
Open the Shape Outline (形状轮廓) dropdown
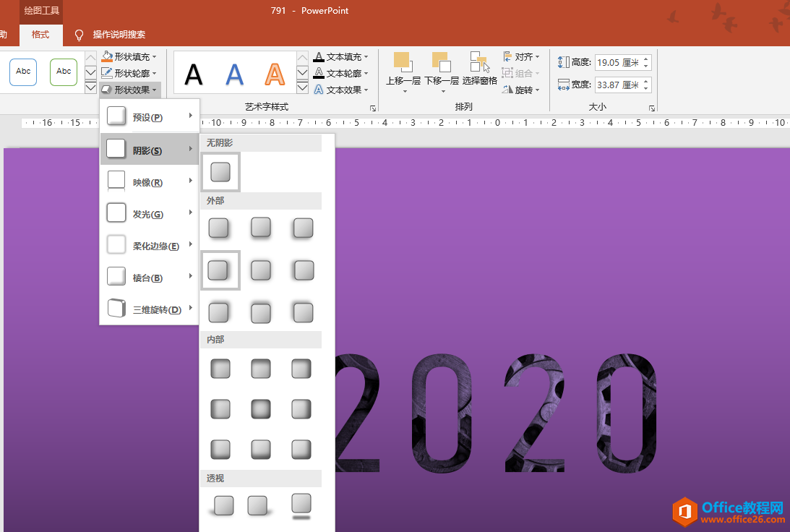(x=129, y=73)
